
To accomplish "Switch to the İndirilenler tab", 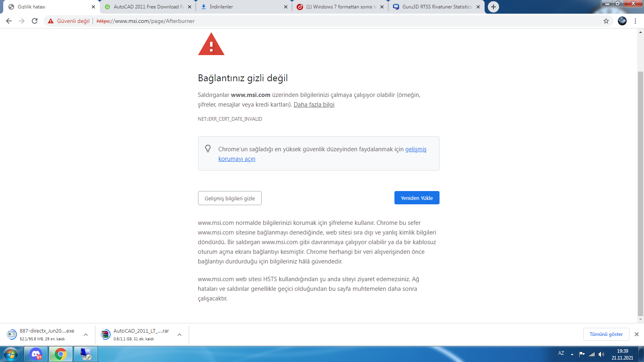I will [244, 7].
